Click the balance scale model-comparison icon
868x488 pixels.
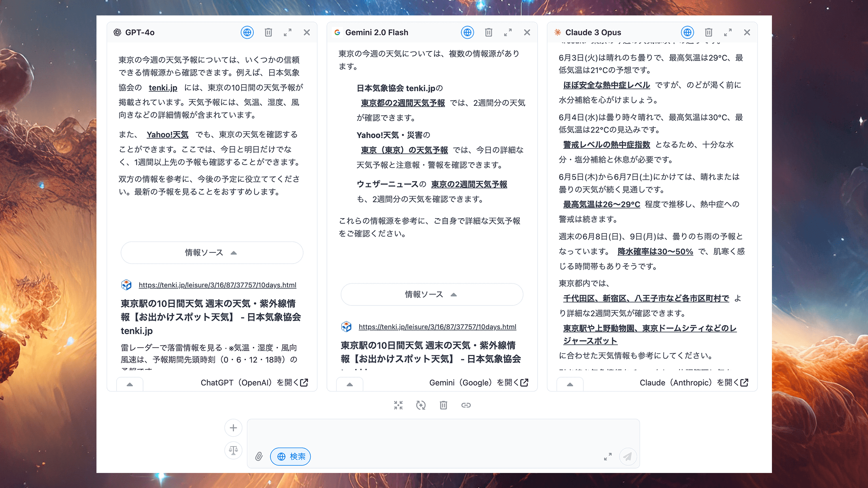(233, 450)
